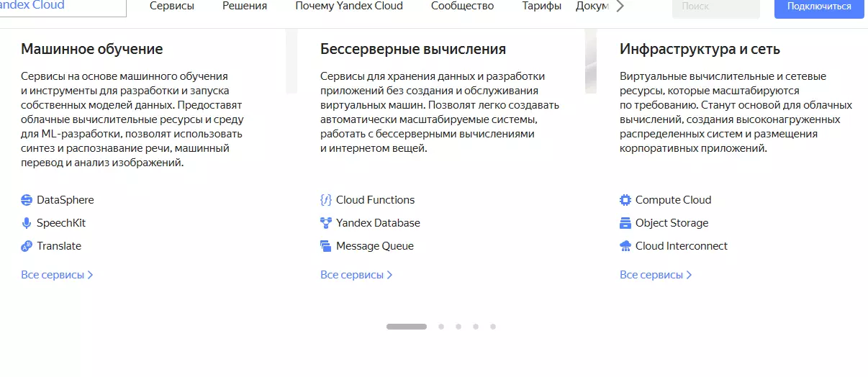Viewport: 868px width, 377px height.
Task: Click the Поиск search field
Action: point(715,7)
